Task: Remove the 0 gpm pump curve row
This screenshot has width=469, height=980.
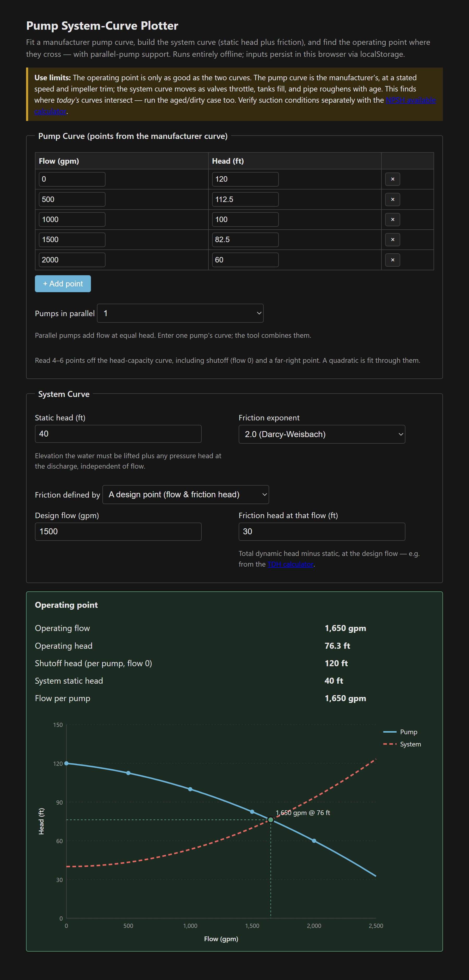Action: pyautogui.click(x=392, y=179)
